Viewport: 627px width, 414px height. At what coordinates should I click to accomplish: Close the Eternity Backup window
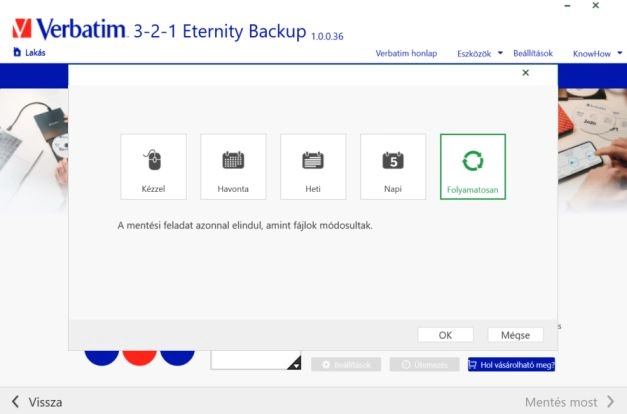(595, 5)
